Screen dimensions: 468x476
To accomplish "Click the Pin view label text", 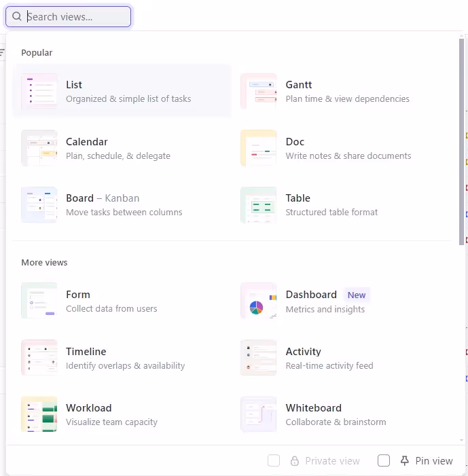I will (433, 461).
